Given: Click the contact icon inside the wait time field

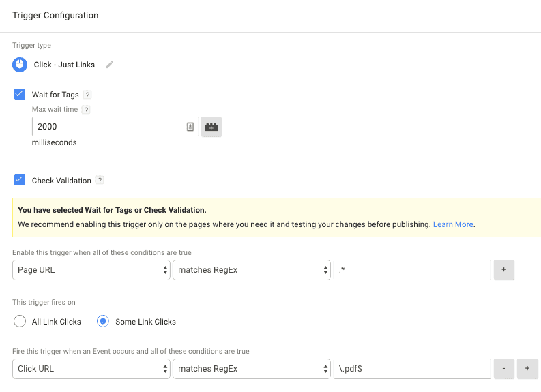Looking at the screenshot, I should [190, 127].
